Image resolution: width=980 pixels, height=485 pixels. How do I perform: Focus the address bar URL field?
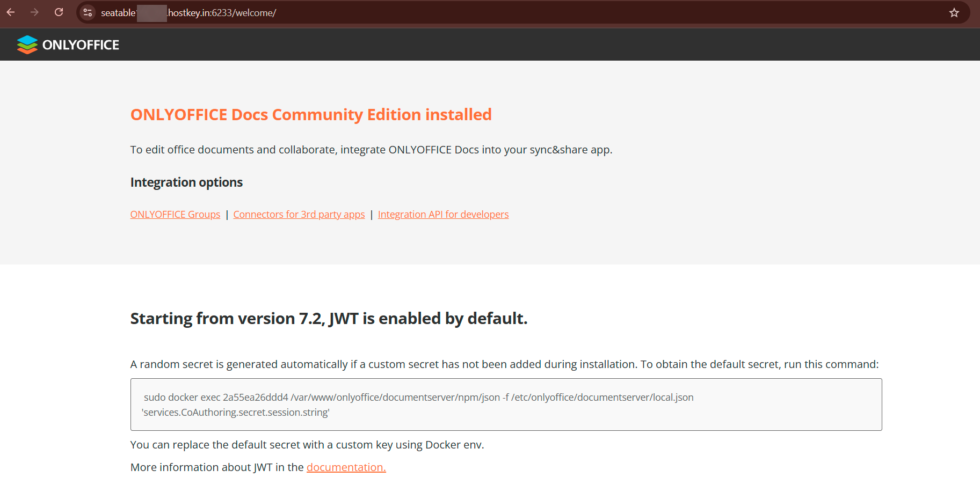[430, 13]
